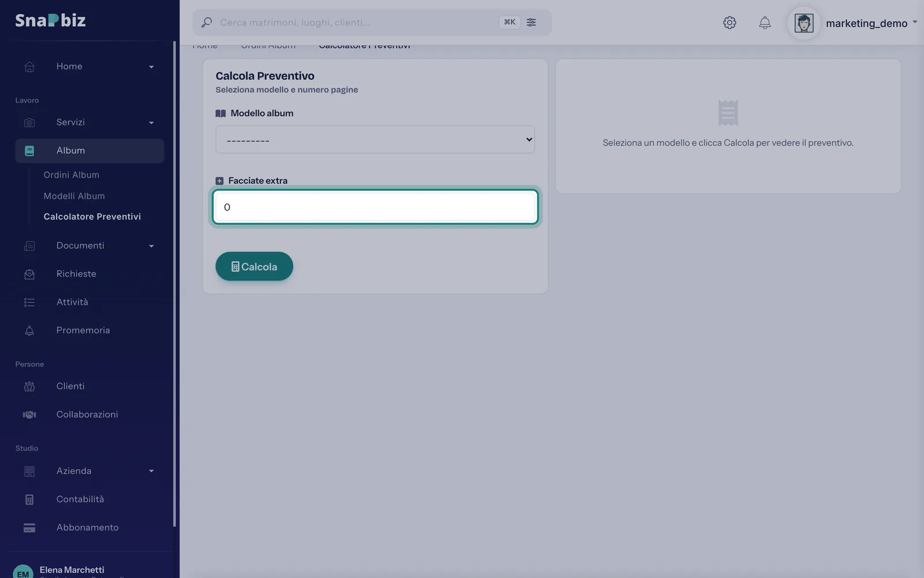
Task: Expand the Servizi submenu arrow
Action: pos(151,123)
